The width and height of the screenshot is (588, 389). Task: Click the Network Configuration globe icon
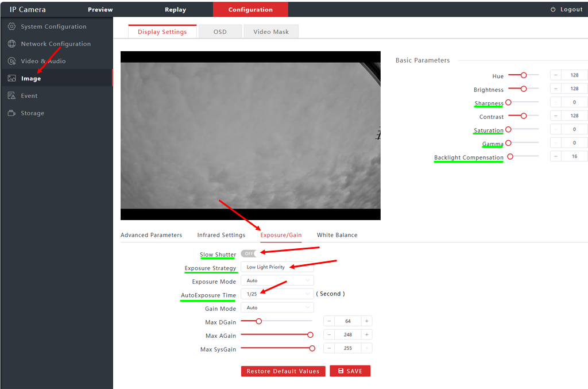click(x=11, y=44)
